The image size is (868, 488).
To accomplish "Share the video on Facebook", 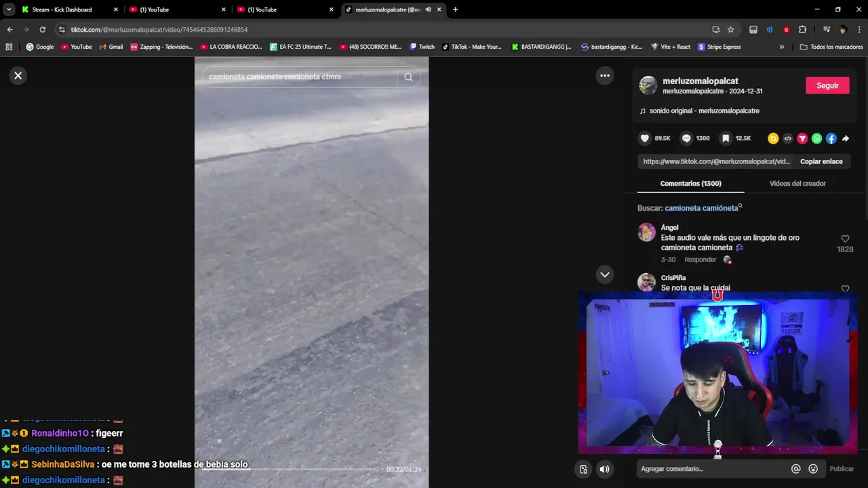I will (x=831, y=138).
